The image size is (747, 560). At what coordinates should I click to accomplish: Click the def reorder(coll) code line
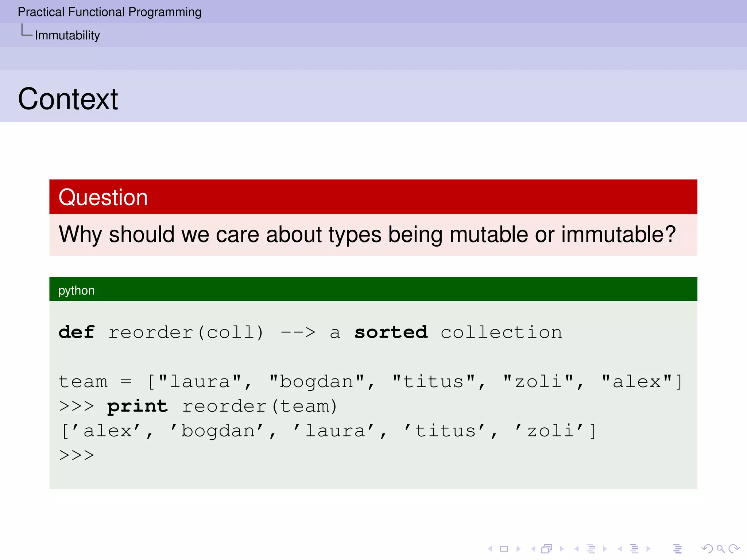tap(310, 332)
